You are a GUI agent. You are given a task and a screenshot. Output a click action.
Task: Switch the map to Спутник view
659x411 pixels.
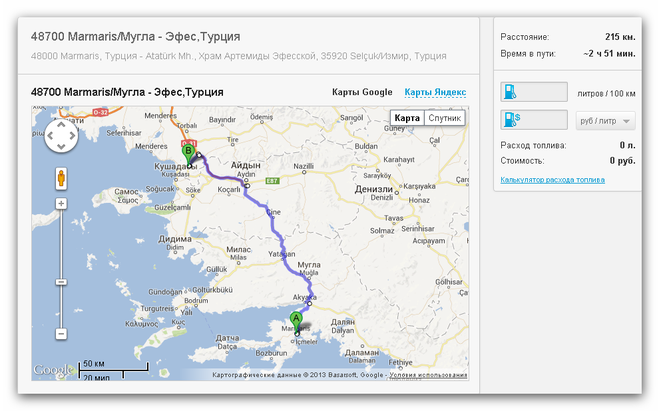point(445,118)
